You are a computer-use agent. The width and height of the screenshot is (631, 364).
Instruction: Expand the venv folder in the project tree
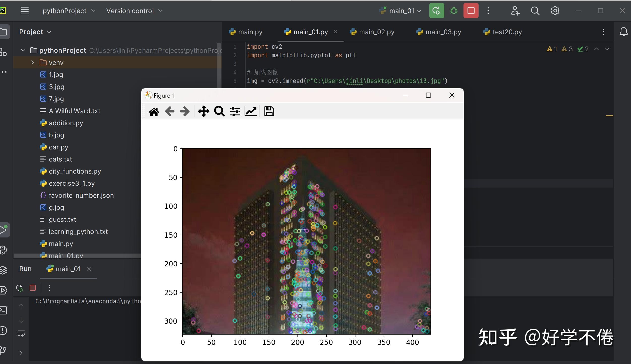(32, 62)
